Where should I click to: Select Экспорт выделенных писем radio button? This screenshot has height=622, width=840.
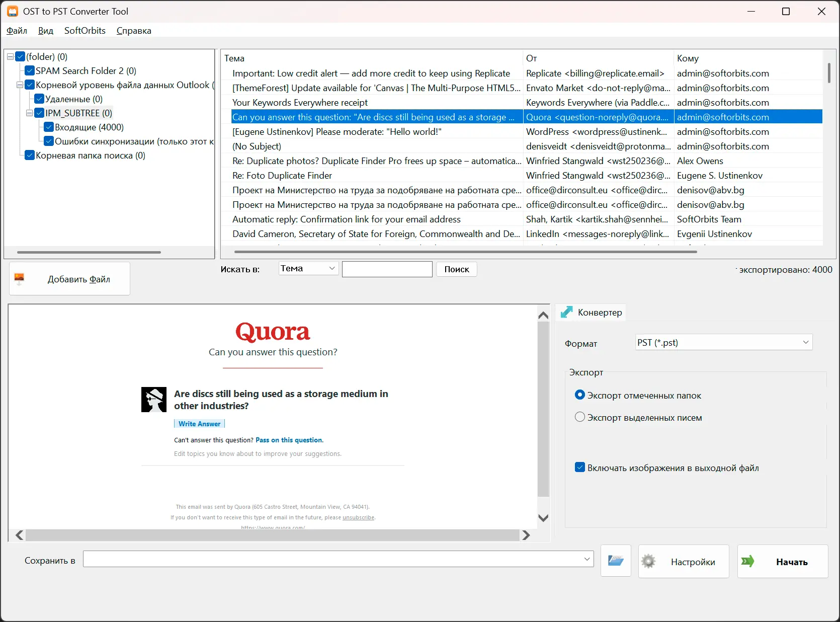[x=580, y=417]
